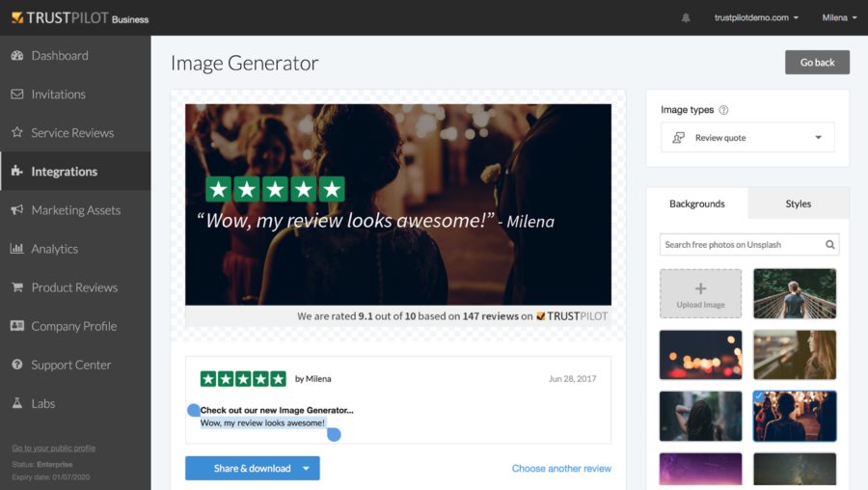Select the dark starry mountain background
Screen dimensions: 868x490
(795, 469)
